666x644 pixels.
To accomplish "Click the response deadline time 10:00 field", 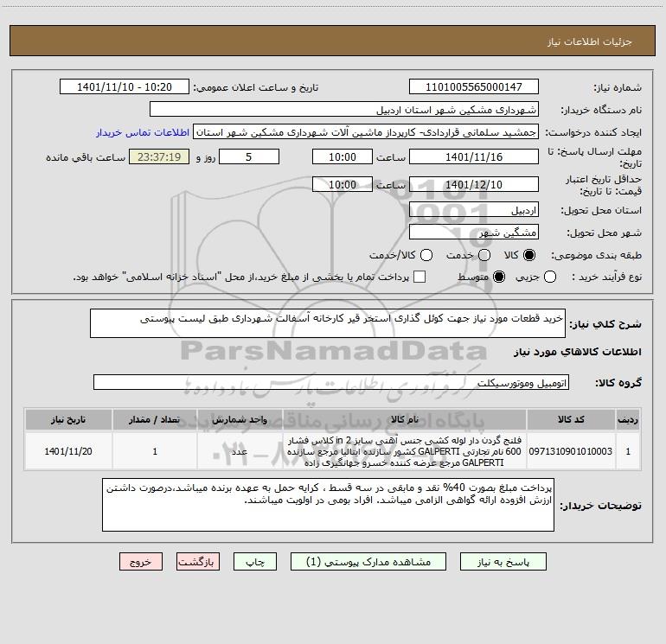I will tap(343, 156).
